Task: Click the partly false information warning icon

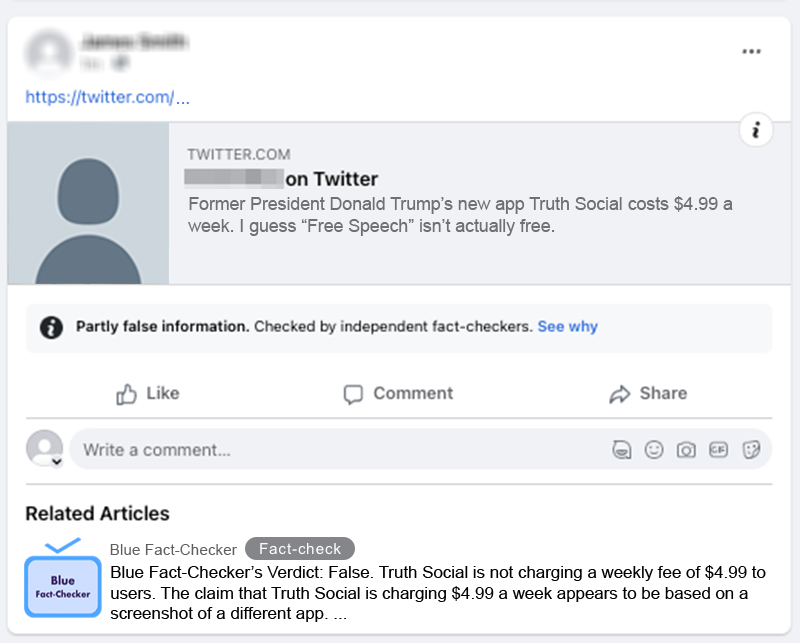Action: 50,327
